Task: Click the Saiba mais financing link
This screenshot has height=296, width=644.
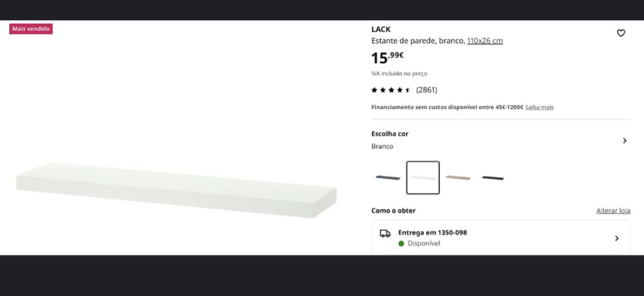Action: coord(539,107)
